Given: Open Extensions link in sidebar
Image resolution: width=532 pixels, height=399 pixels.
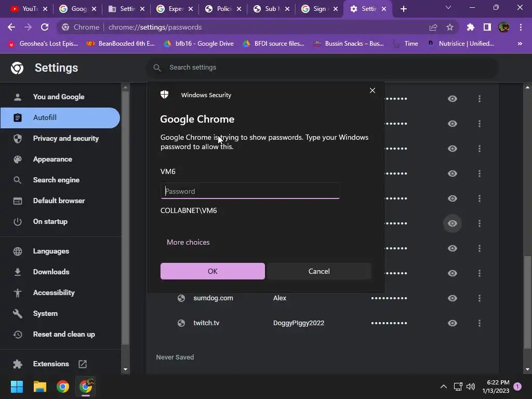Looking at the screenshot, I should coord(60,364).
